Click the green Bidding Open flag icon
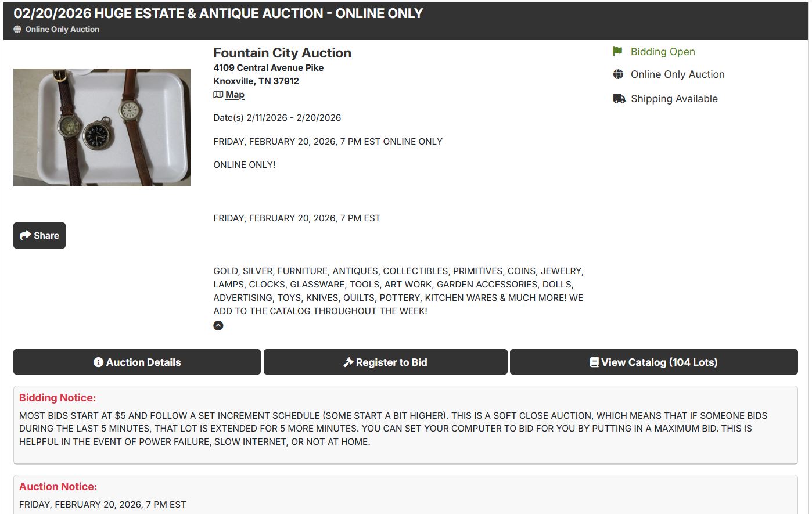 (617, 52)
